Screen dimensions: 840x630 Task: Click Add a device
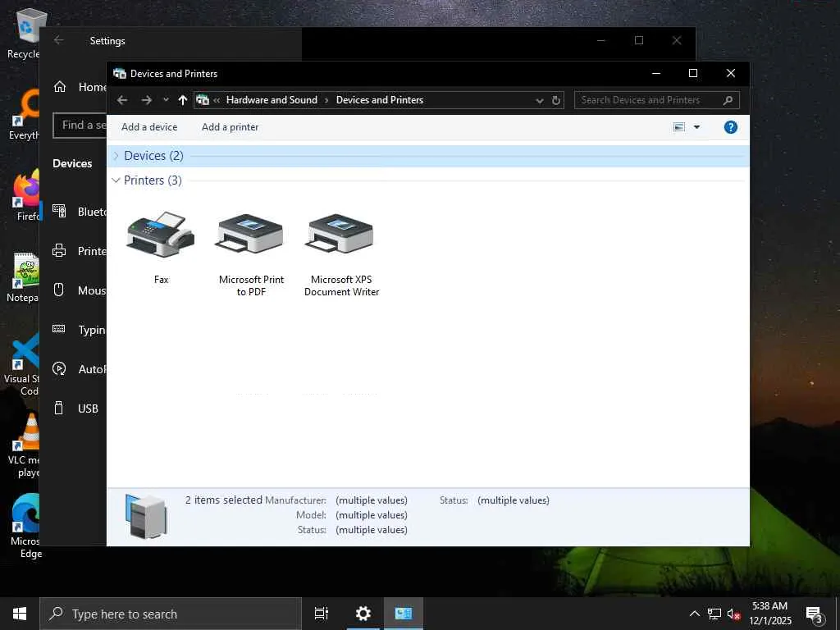(x=149, y=127)
